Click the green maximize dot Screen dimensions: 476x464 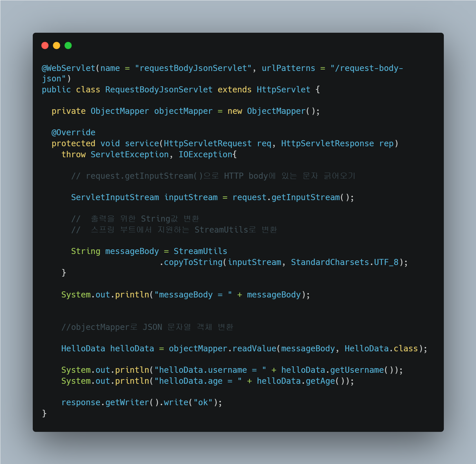pyautogui.click(x=68, y=45)
